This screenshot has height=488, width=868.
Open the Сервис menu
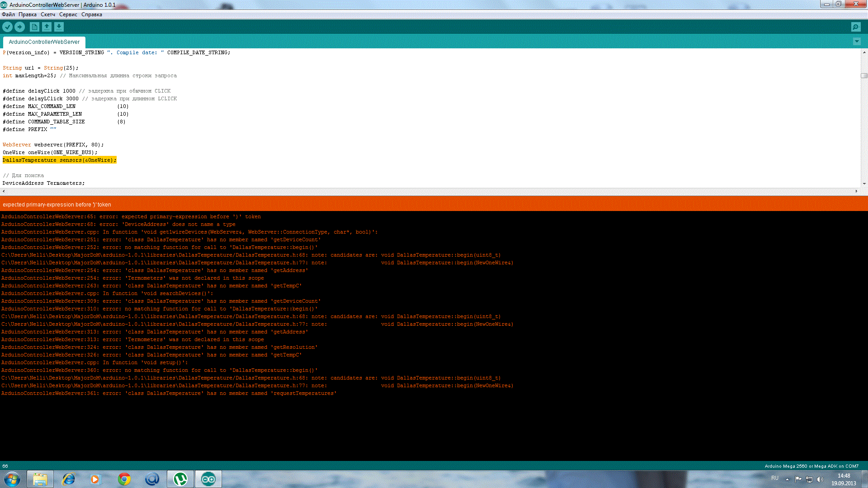[x=68, y=14]
